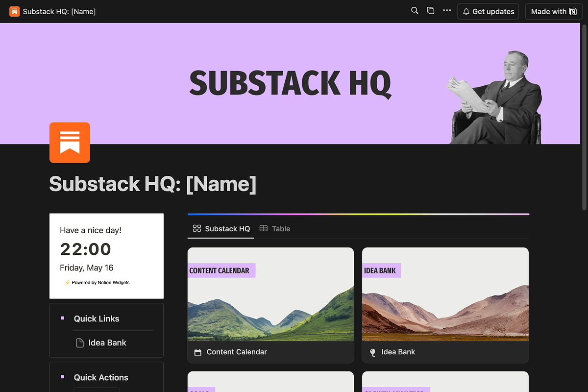
Task: Click the page icon next to Quick Links Idea Bank
Action: (x=80, y=343)
